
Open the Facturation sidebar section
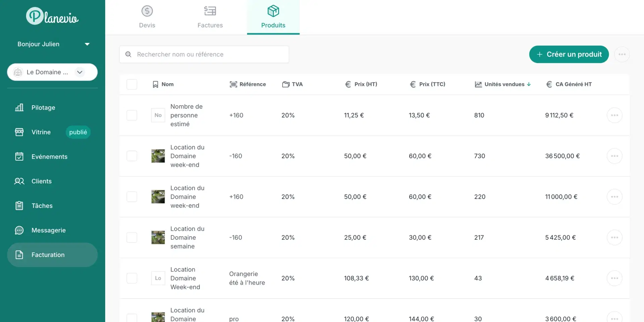tap(52, 255)
